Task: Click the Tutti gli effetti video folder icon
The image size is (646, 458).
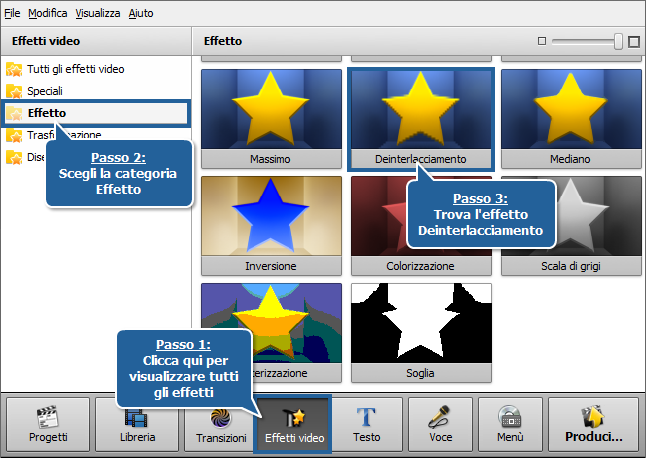Action: 14,69
